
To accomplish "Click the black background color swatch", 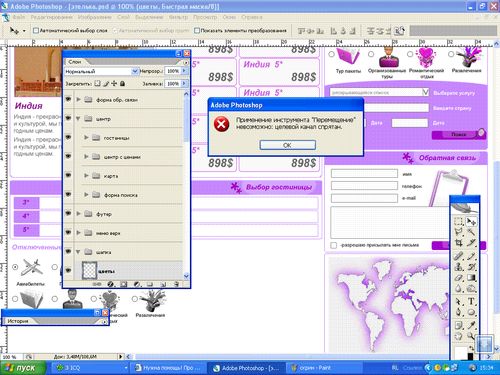I will [471, 357].
